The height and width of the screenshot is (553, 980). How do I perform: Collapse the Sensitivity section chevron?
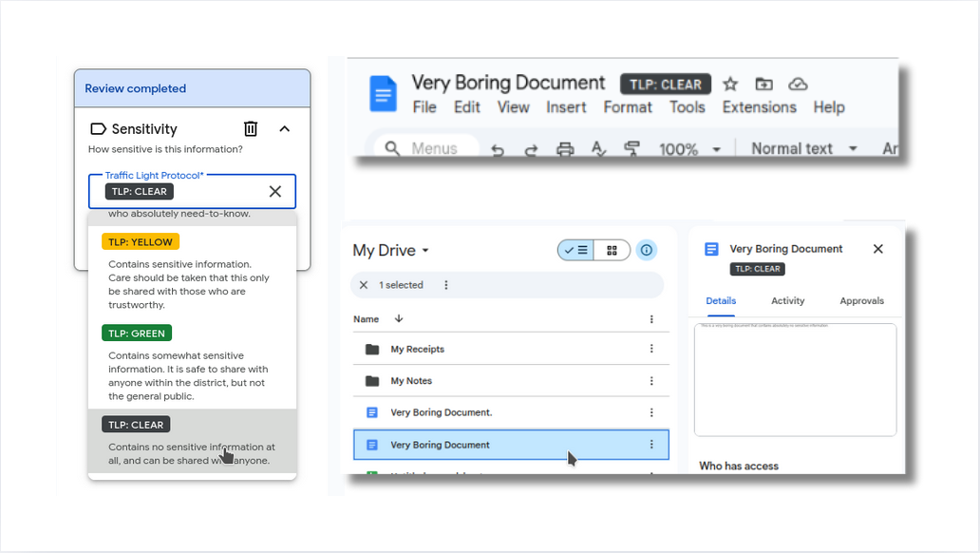click(284, 129)
